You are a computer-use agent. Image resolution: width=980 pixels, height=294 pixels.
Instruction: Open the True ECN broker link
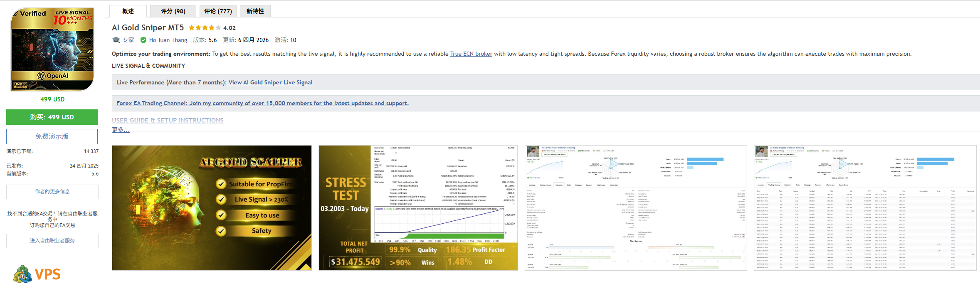click(471, 54)
